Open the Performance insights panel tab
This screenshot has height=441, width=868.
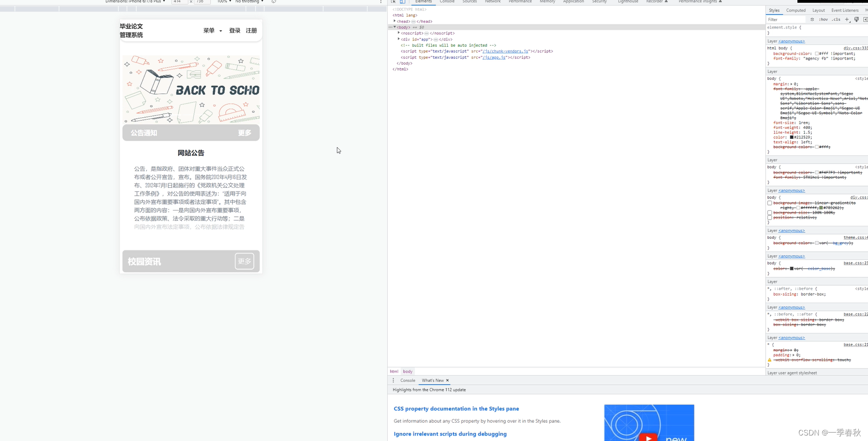(700, 2)
